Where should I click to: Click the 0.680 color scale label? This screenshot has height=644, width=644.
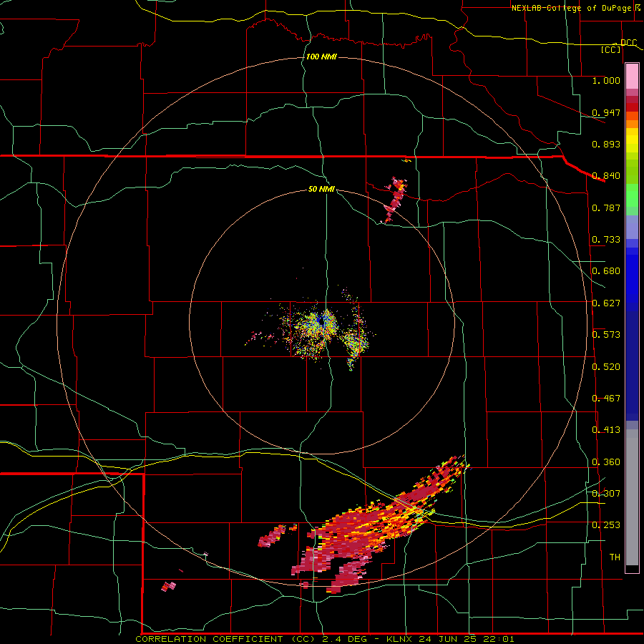pos(606,271)
